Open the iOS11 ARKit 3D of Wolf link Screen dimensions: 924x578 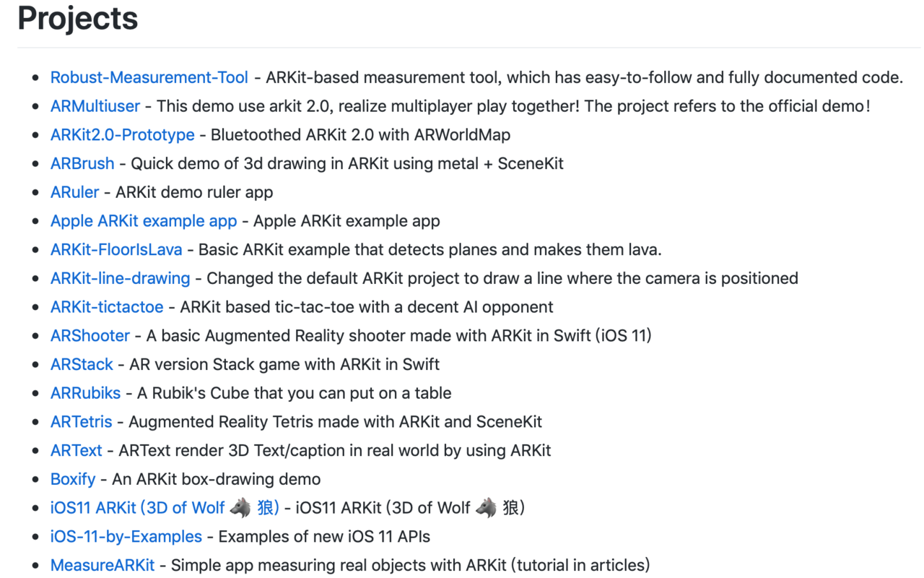[165, 508]
